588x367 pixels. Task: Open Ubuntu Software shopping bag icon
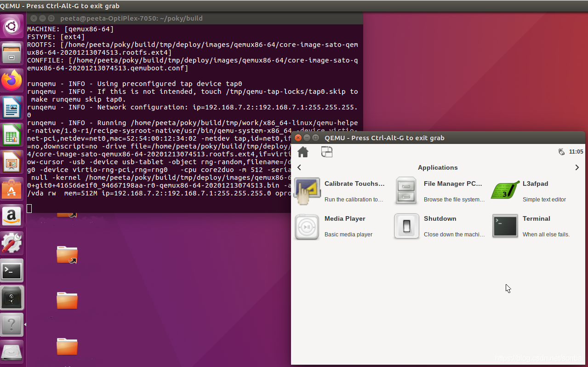coord(12,189)
